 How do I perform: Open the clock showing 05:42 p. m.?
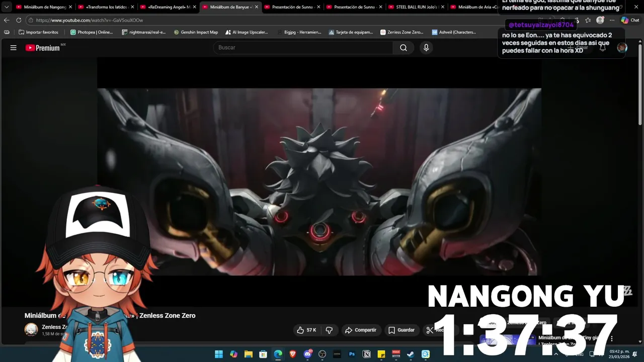(619, 354)
